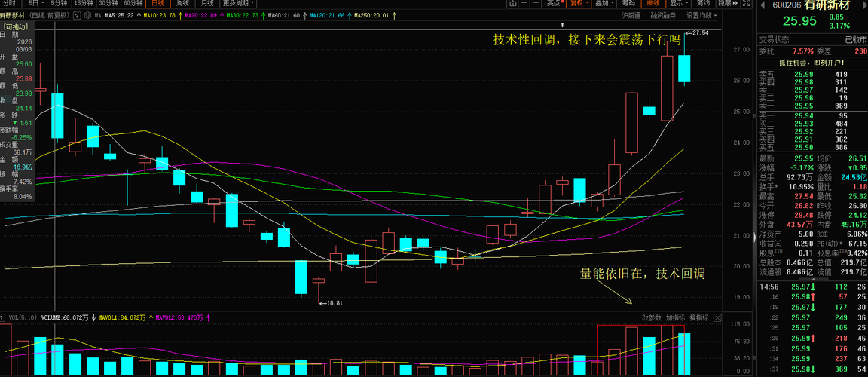The height and width of the screenshot is (377, 868).
Task: Switch to 周线 weekly chart tab
Action: pyautogui.click(x=182, y=3)
